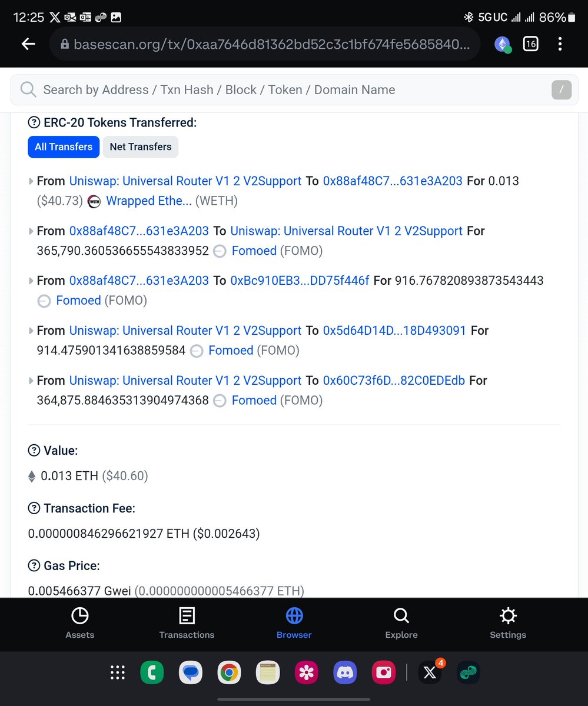Screen dimensions: 588x706
Task: Go to the Transactions tab
Action: pos(187,624)
